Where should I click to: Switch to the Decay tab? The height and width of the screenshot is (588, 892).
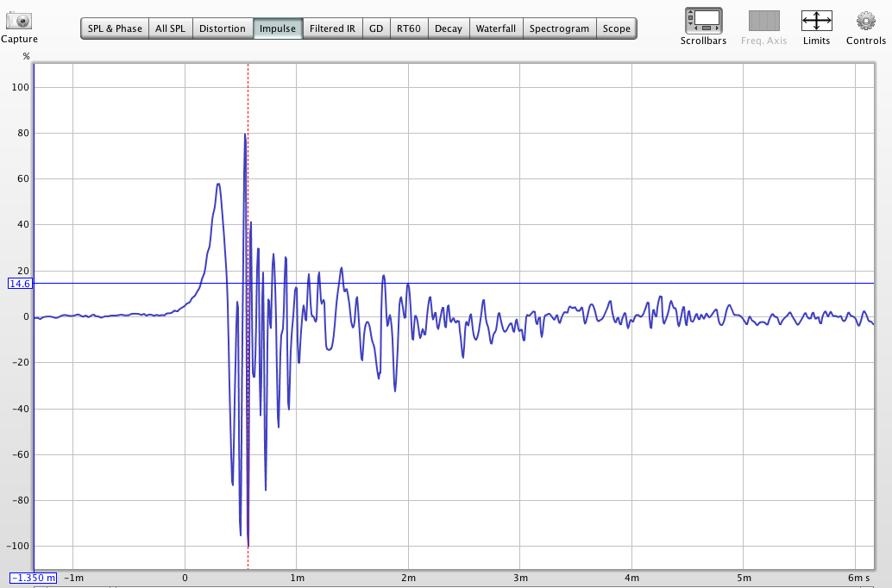pyautogui.click(x=449, y=28)
